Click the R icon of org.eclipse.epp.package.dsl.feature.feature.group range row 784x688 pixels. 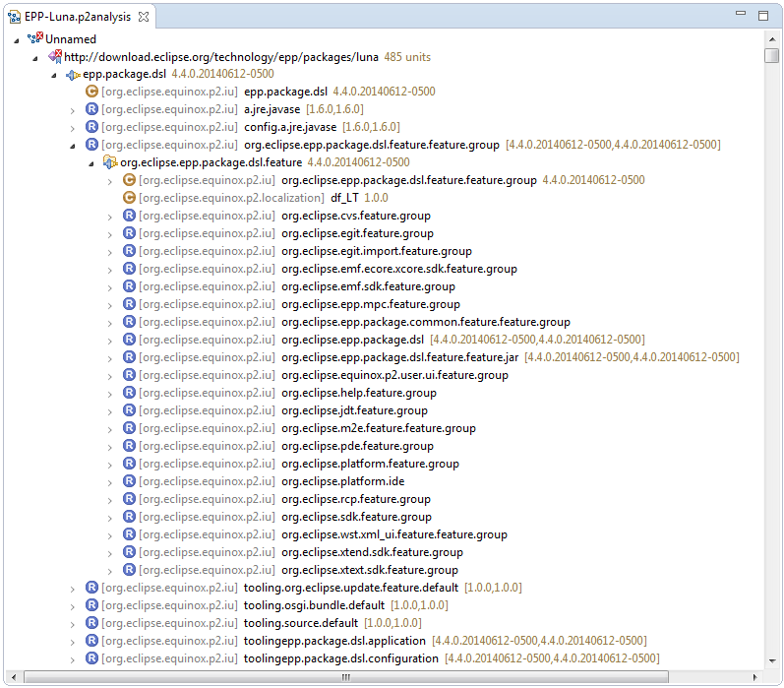point(92,144)
